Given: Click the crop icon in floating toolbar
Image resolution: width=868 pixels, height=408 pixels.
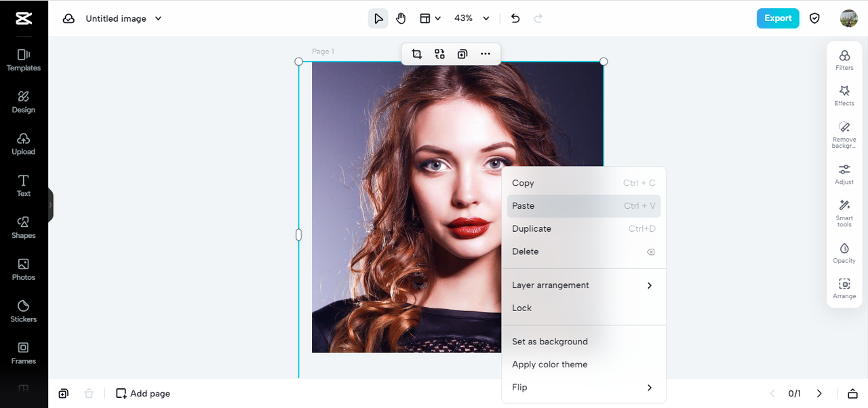Looking at the screenshot, I should [417, 54].
